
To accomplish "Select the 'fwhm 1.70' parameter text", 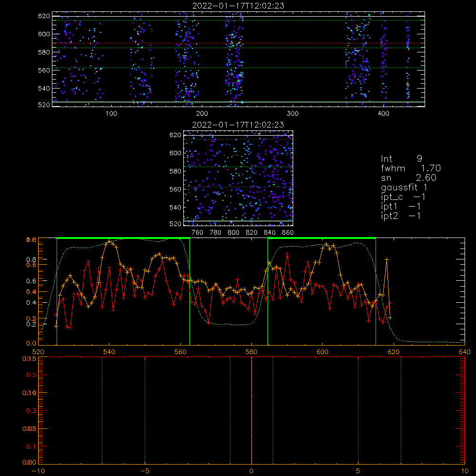I will tap(410, 168).
